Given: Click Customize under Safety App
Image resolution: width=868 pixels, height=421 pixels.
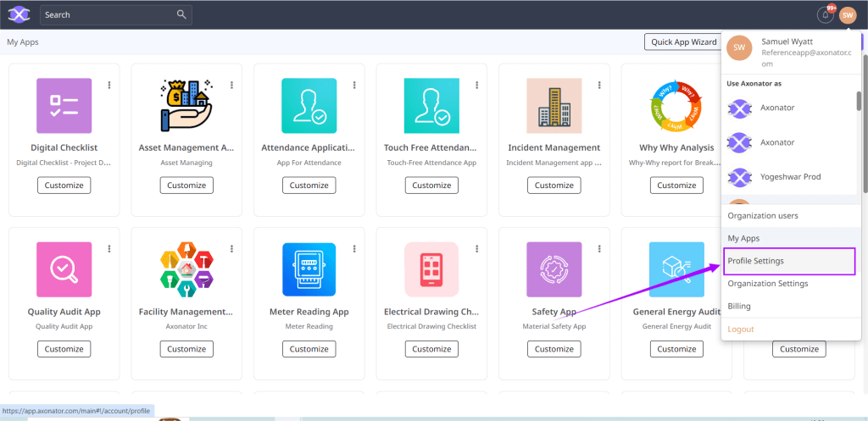Looking at the screenshot, I should tap(554, 349).
